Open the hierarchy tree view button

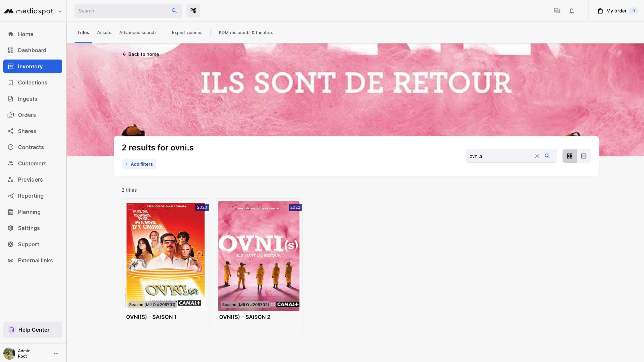tap(193, 11)
